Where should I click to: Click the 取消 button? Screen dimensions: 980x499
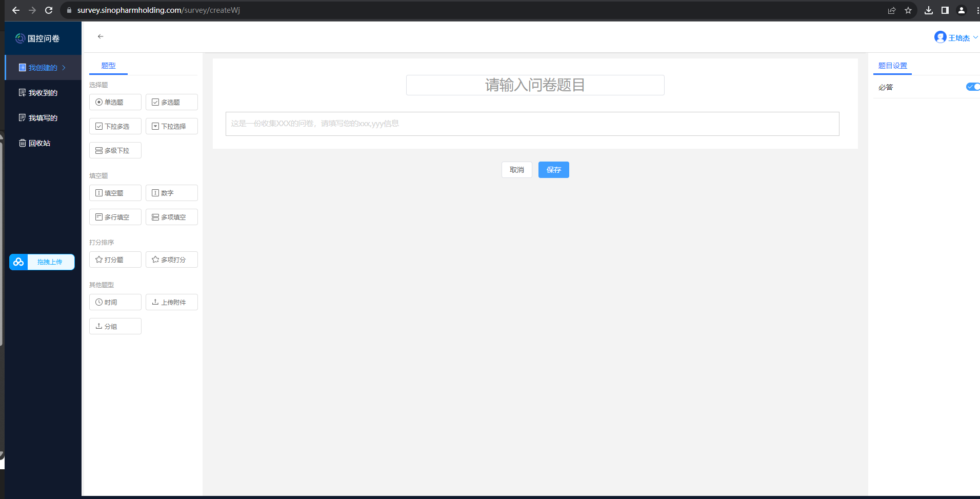click(x=517, y=170)
